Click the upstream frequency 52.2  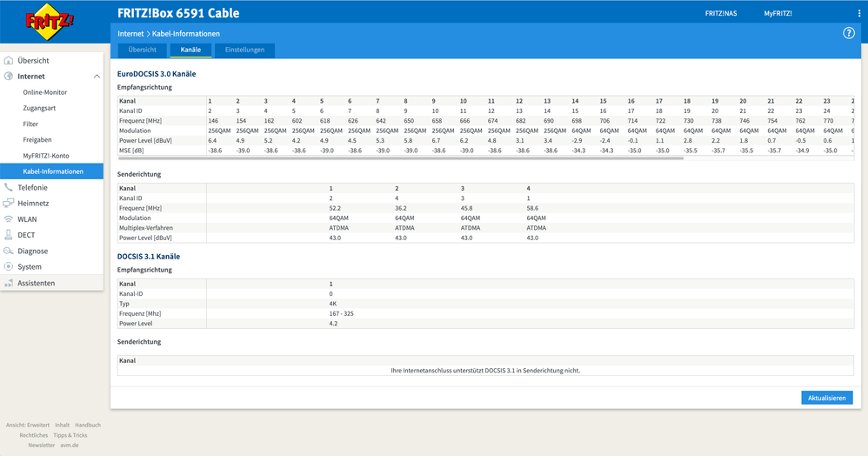click(x=335, y=208)
